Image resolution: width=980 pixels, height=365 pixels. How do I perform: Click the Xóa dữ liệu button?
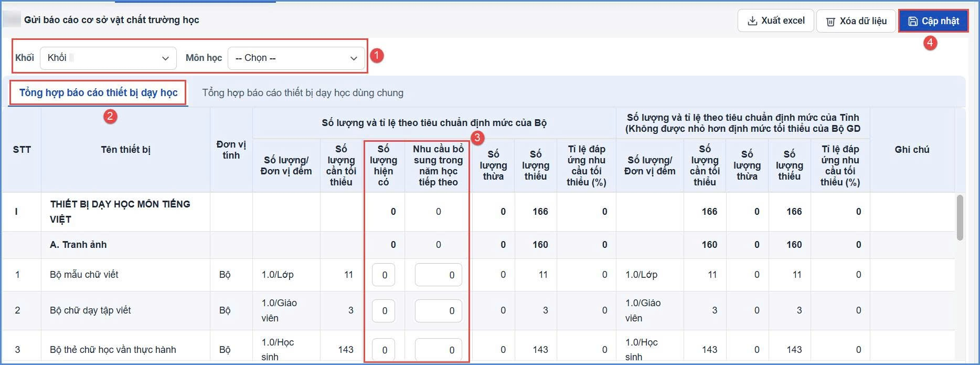(856, 21)
